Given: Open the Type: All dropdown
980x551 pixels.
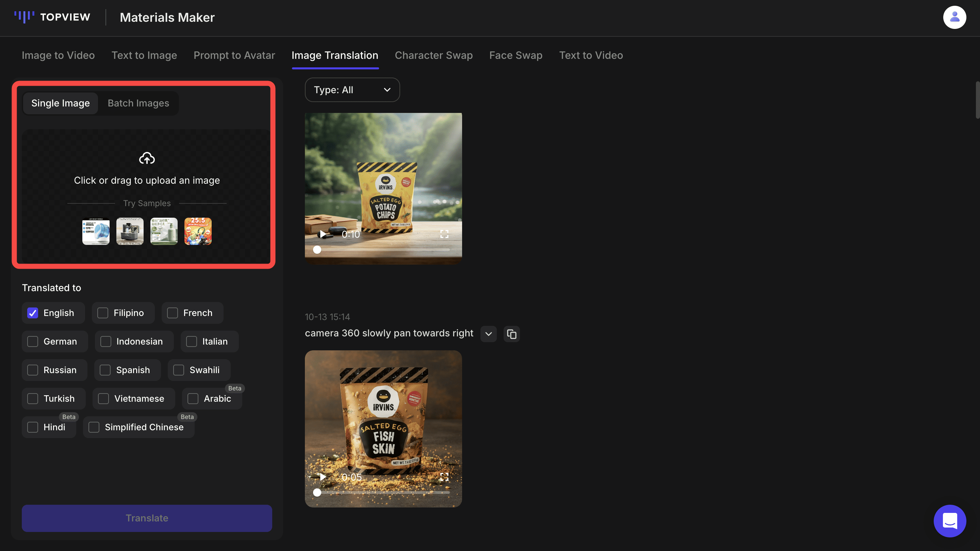Looking at the screenshot, I should pos(352,90).
